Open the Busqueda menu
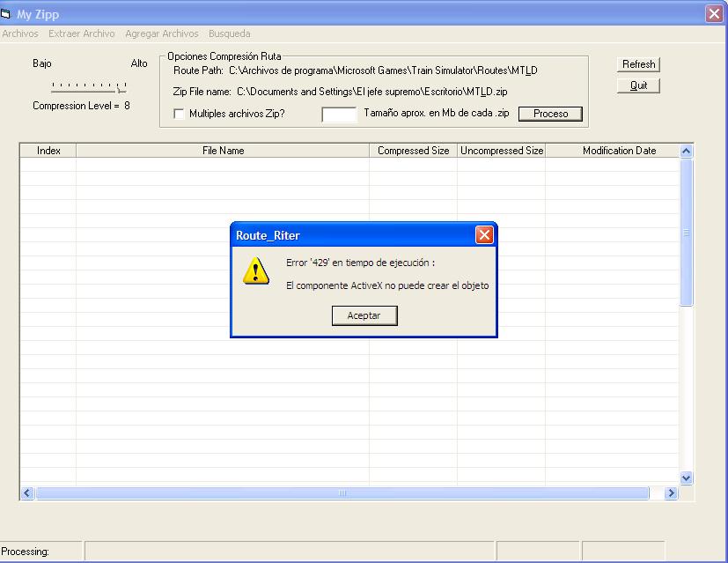The width and height of the screenshot is (728, 563). point(230,33)
